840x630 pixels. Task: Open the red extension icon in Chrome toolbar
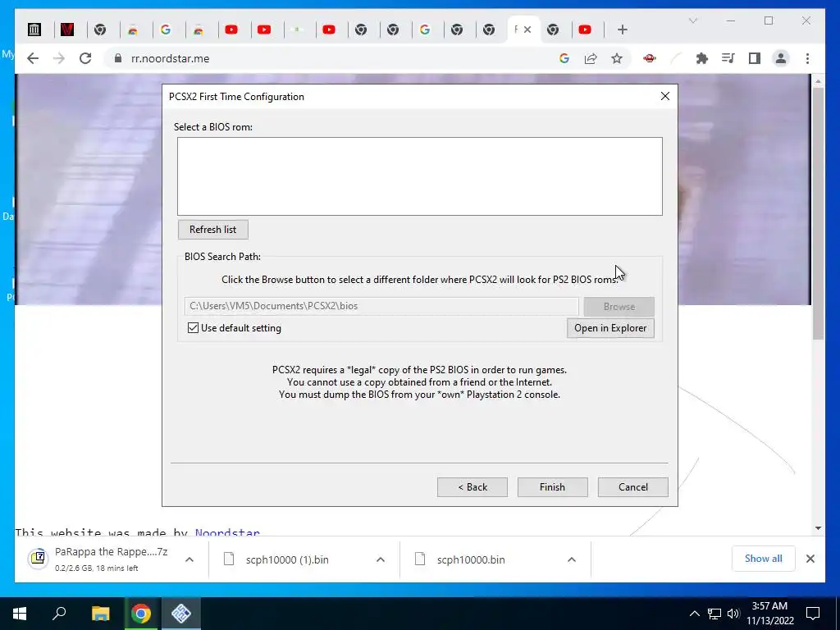[650, 58]
